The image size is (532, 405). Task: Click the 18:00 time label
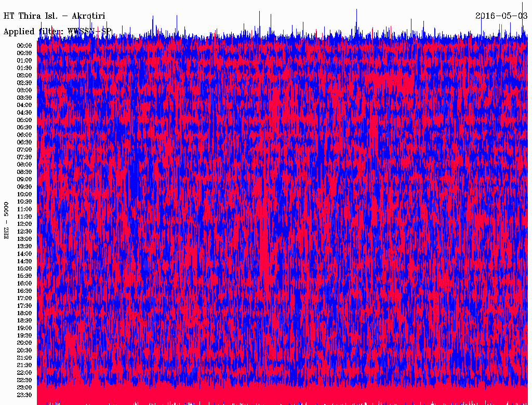pyautogui.click(x=24, y=314)
